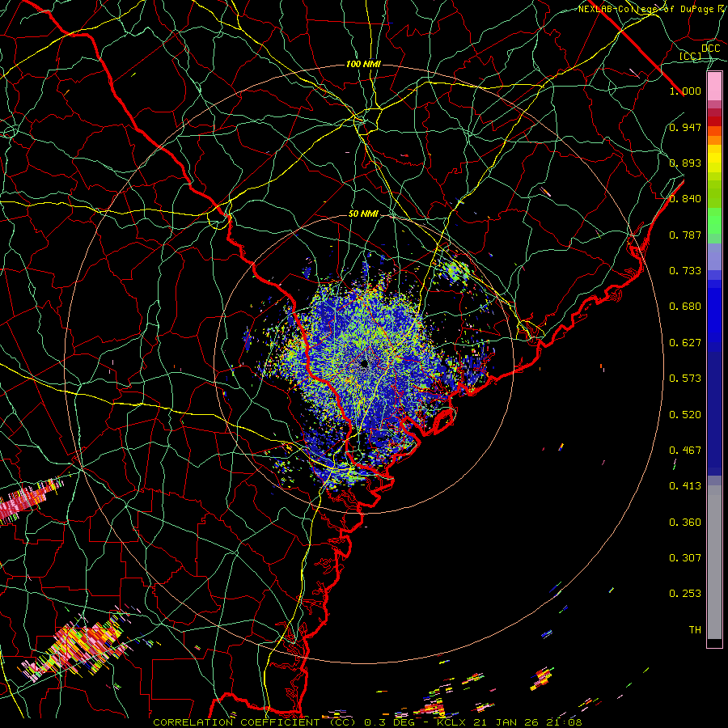Click the TH threshold label on the scale
This screenshot has width=728, height=728.
(695, 630)
